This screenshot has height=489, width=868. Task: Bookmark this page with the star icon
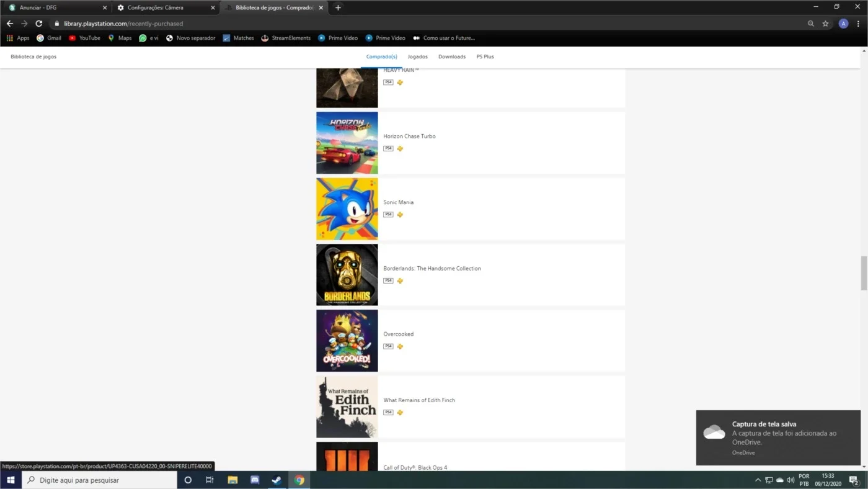click(825, 24)
